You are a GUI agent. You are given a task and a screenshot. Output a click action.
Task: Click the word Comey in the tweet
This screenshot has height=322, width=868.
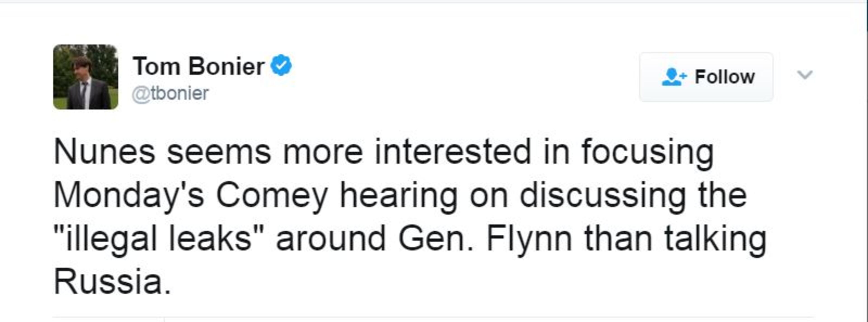coord(271,196)
